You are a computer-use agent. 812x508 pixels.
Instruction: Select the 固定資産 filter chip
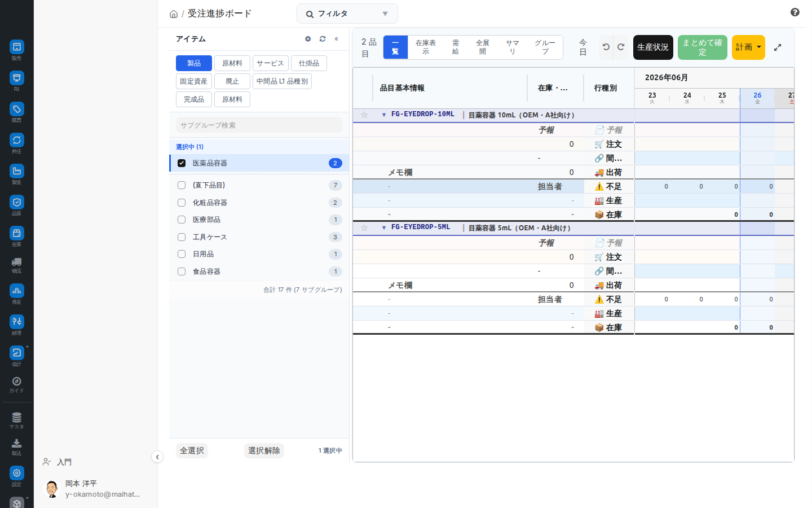click(194, 81)
